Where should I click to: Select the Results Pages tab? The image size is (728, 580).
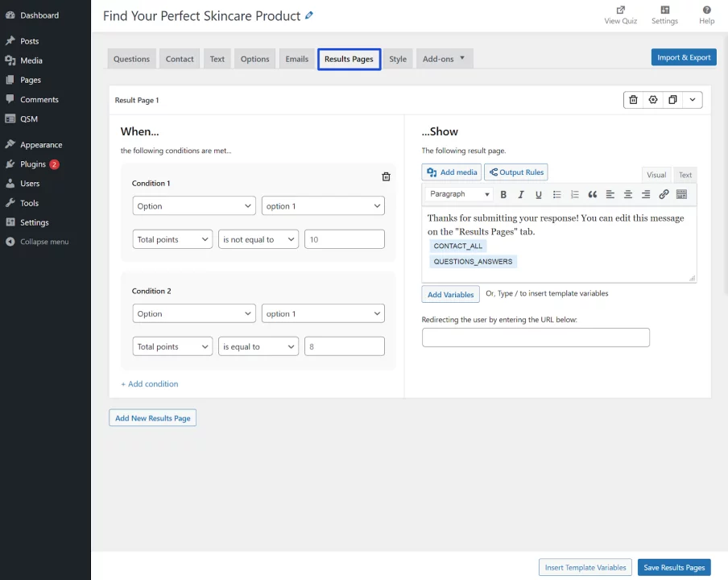click(x=349, y=59)
